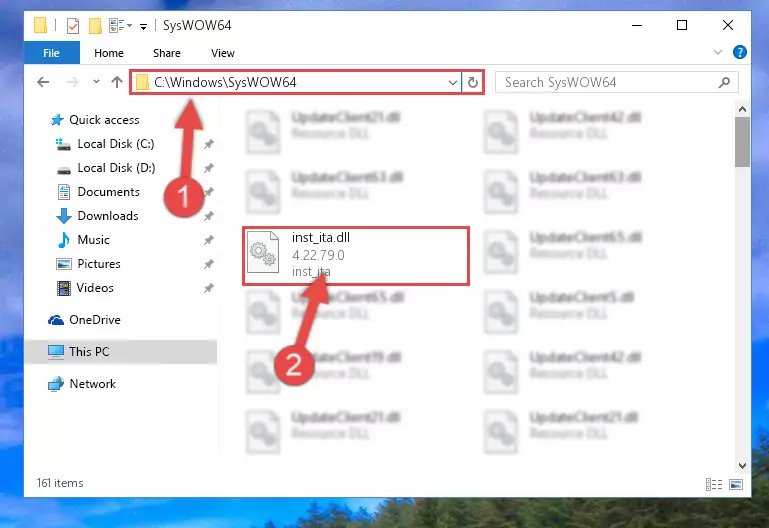Go back with the Back arrow
The height and width of the screenshot is (528, 769).
point(43,82)
